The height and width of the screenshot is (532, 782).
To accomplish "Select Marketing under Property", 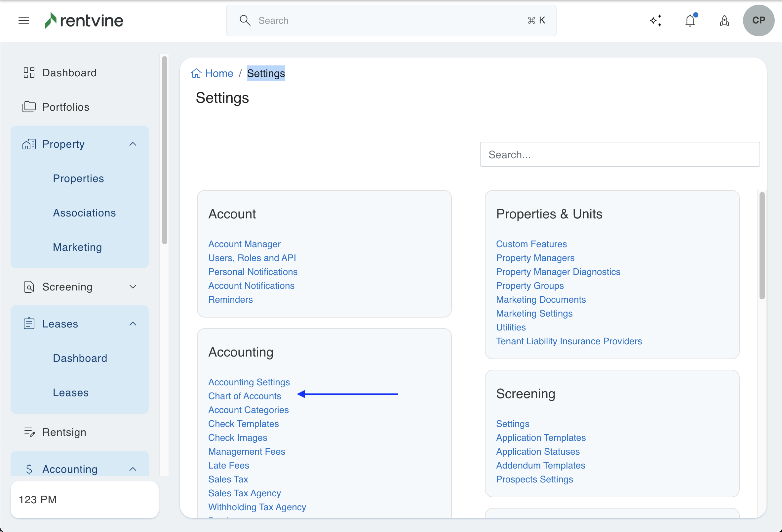I will [x=77, y=247].
